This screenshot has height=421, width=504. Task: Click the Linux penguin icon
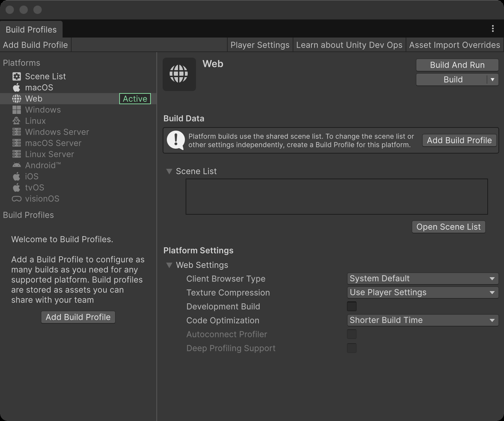16,121
